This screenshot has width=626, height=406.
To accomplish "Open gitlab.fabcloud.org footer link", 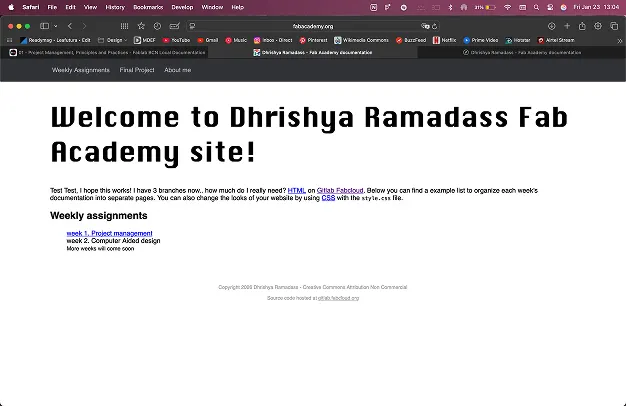I will point(339,298).
